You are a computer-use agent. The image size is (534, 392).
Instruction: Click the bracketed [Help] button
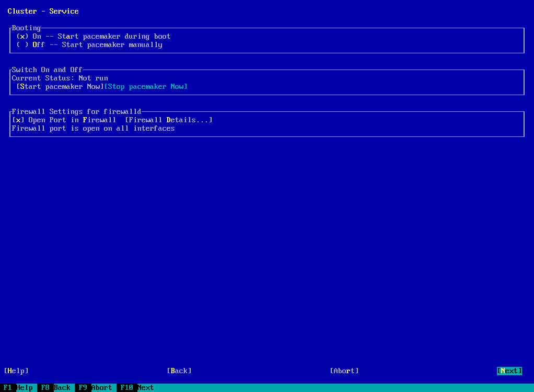[x=16, y=371]
